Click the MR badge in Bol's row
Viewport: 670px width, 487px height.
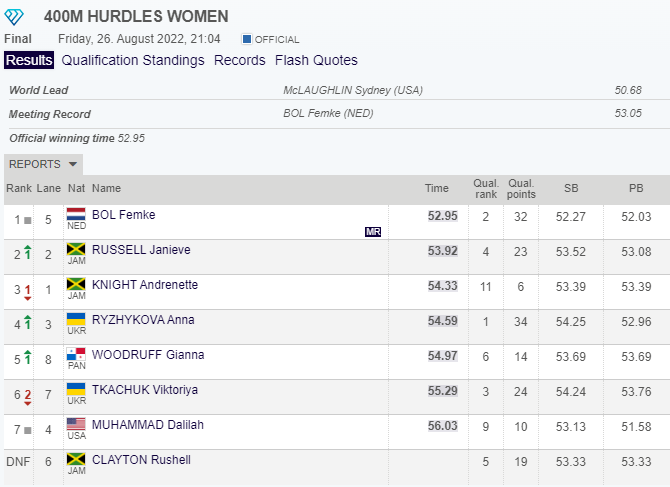373,231
